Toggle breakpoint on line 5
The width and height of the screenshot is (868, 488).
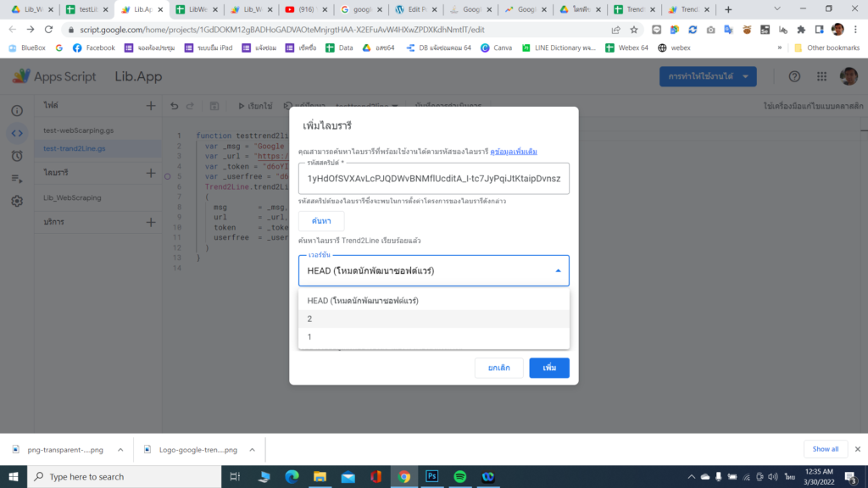pyautogui.click(x=167, y=176)
